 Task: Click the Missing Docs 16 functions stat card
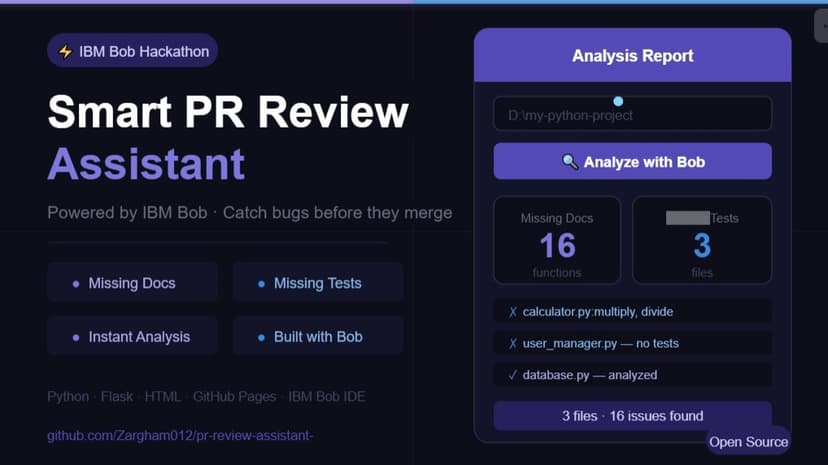[557, 240]
